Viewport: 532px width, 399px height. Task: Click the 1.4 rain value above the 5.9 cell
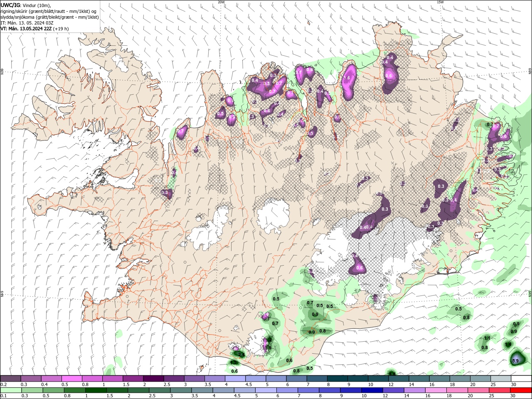pyautogui.click(x=508, y=345)
